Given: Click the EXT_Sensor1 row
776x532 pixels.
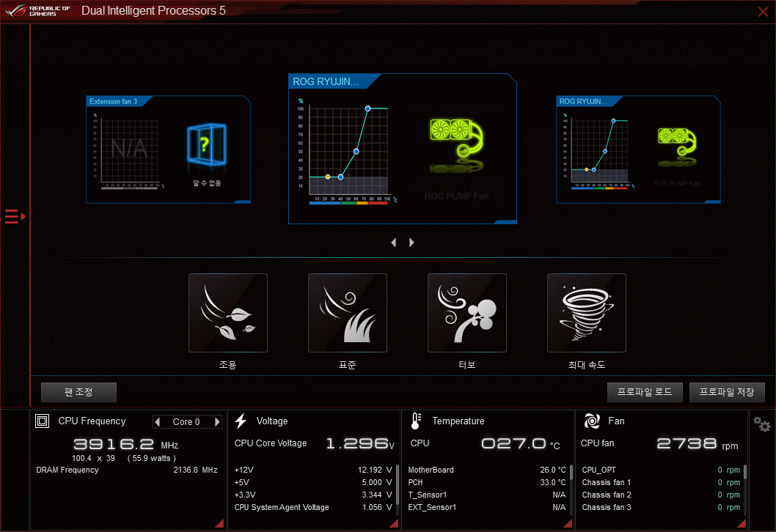Looking at the screenshot, I should point(487,507).
